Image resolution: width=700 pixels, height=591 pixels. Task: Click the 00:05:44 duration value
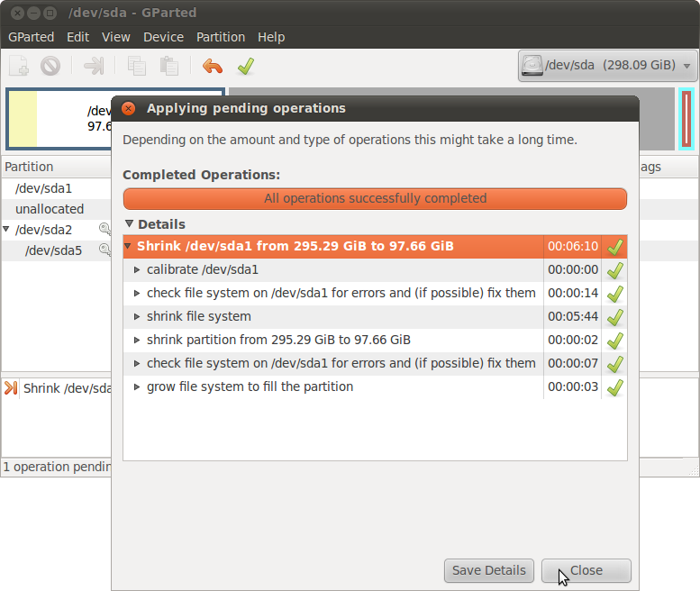click(x=573, y=316)
